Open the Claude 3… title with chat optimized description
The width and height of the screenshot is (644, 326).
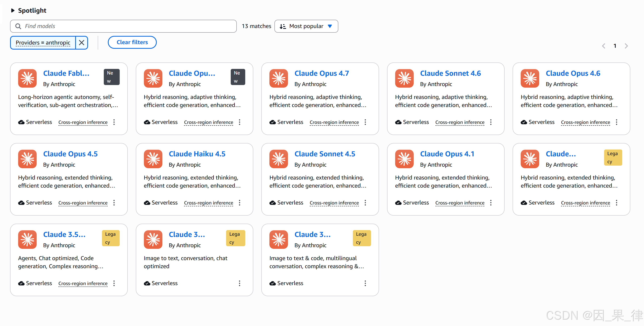pos(187,235)
